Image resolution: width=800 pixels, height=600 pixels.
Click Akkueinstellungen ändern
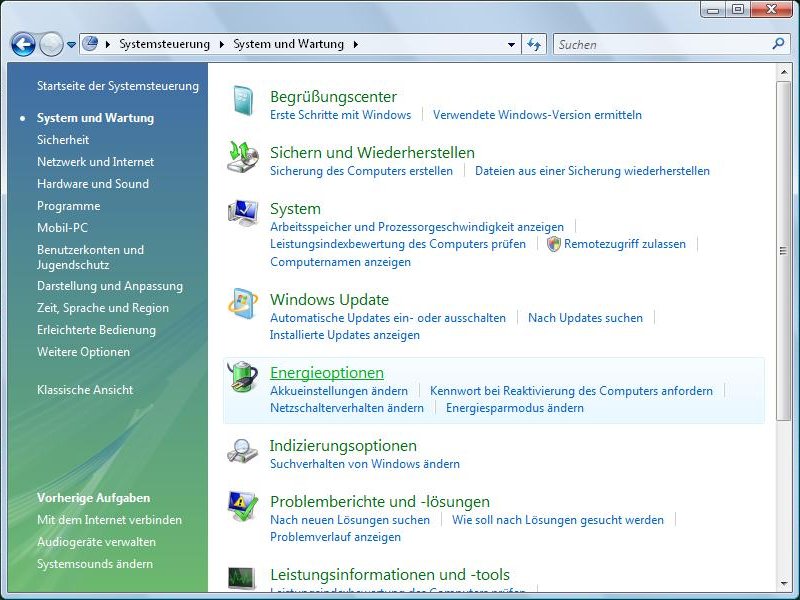(x=339, y=391)
